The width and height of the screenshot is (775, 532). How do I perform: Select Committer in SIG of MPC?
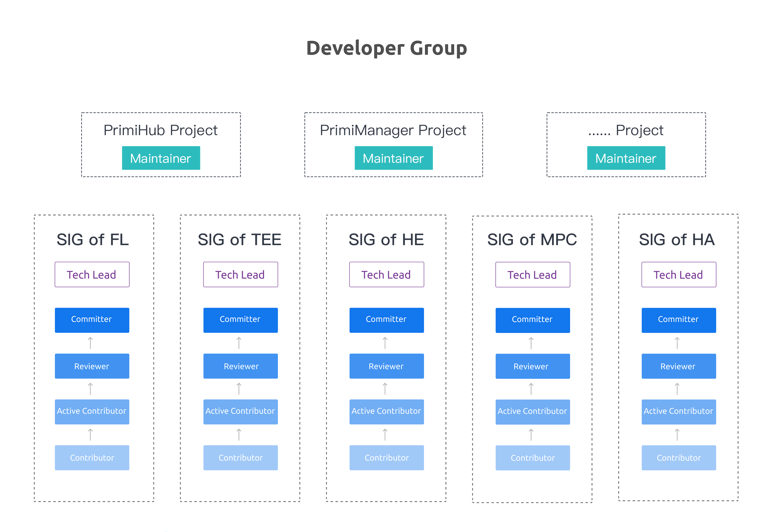[533, 320]
